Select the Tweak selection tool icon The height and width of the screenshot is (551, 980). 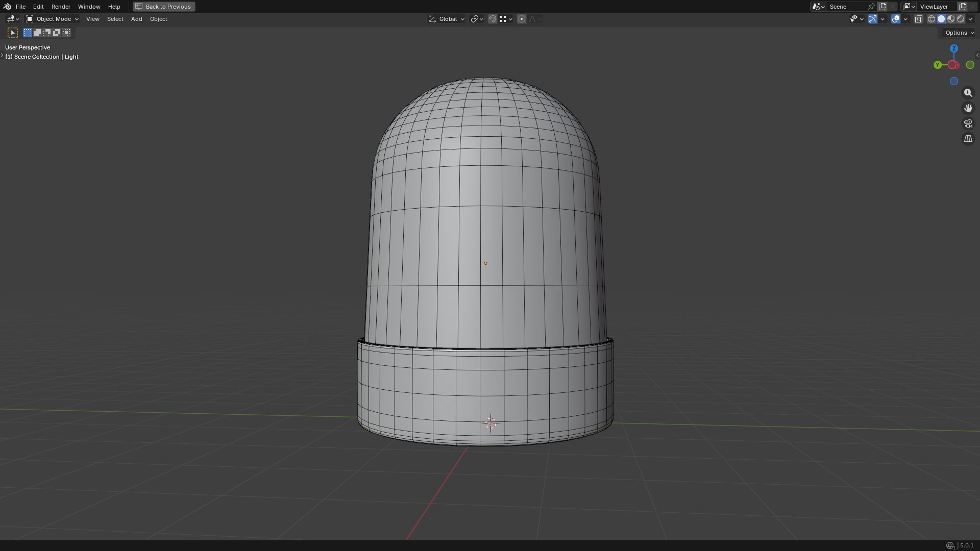click(13, 33)
